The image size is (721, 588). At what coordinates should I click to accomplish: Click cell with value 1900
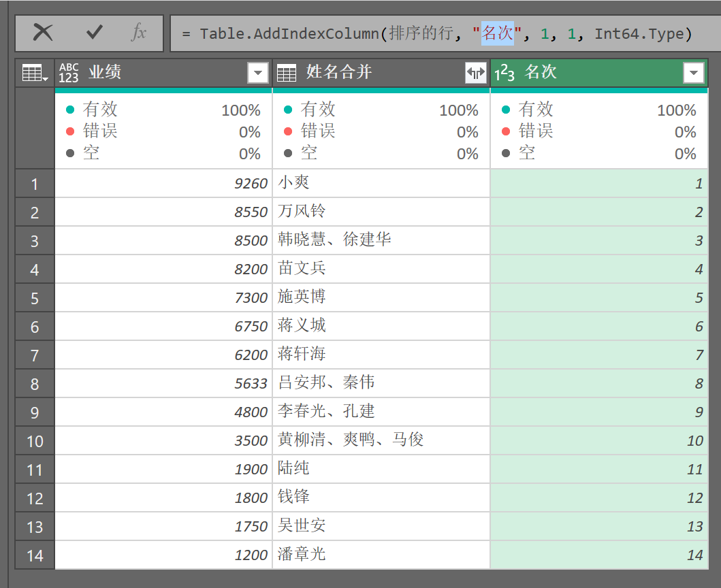[163, 470]
